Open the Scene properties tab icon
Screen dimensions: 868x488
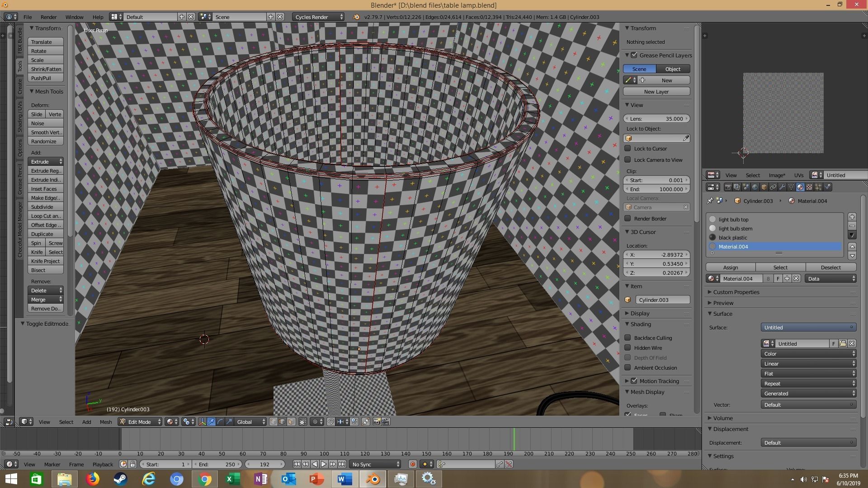(746, 187)
